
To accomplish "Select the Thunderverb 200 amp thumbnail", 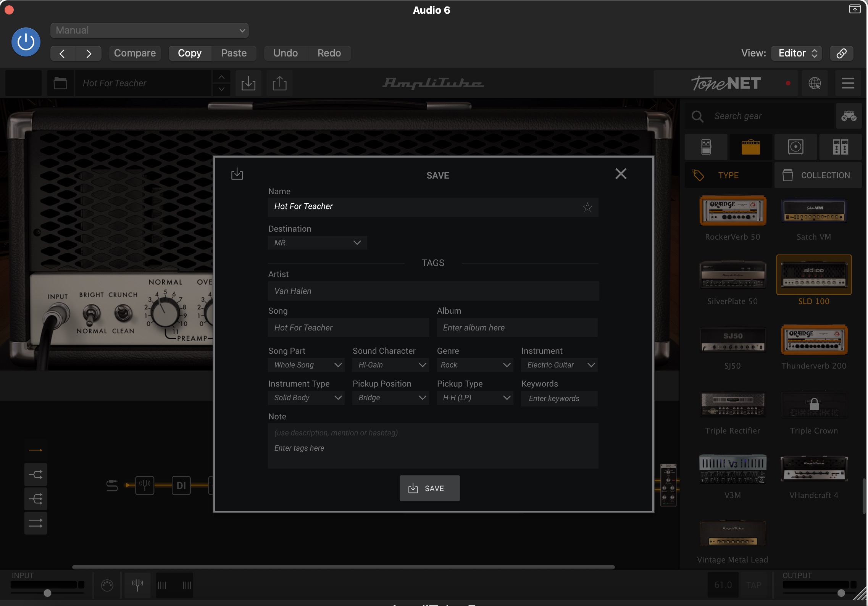I will 814,340.
